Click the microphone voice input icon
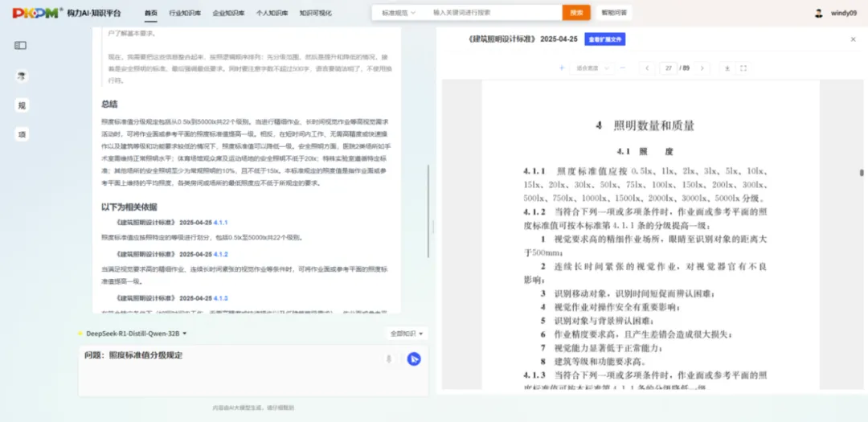 (389, 359)
